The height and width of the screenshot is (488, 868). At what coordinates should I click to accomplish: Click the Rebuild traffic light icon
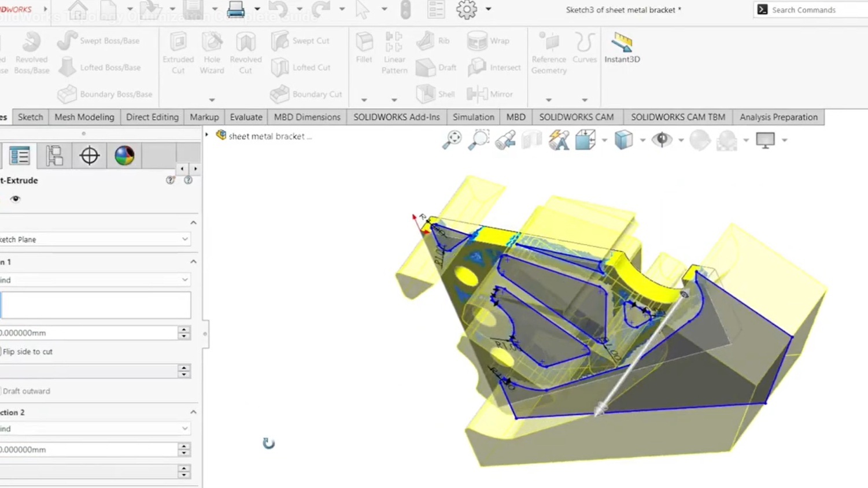tap(405, 9)
